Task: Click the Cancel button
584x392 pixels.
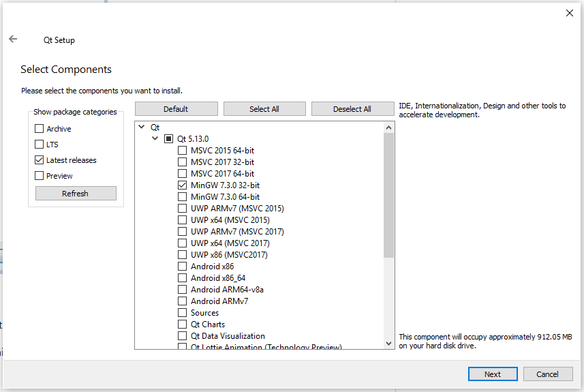Action: coord(548,374)
